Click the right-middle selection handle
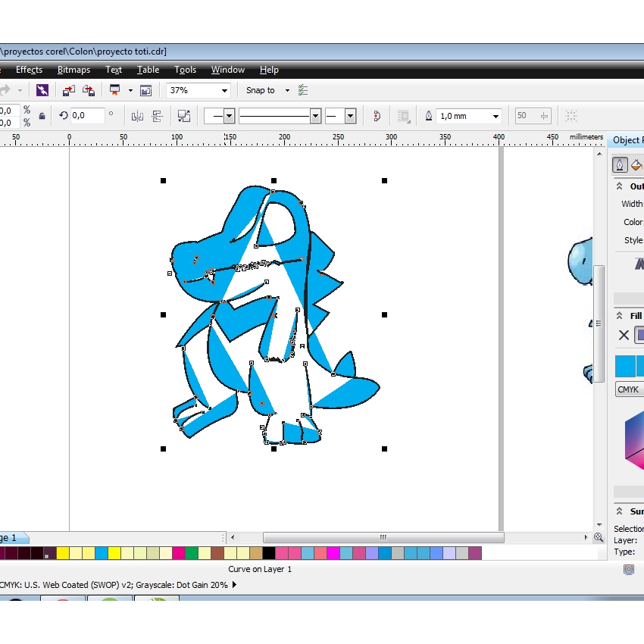This screenshot has width=644, height=644. pyautogui.click(x=384, y=315)
